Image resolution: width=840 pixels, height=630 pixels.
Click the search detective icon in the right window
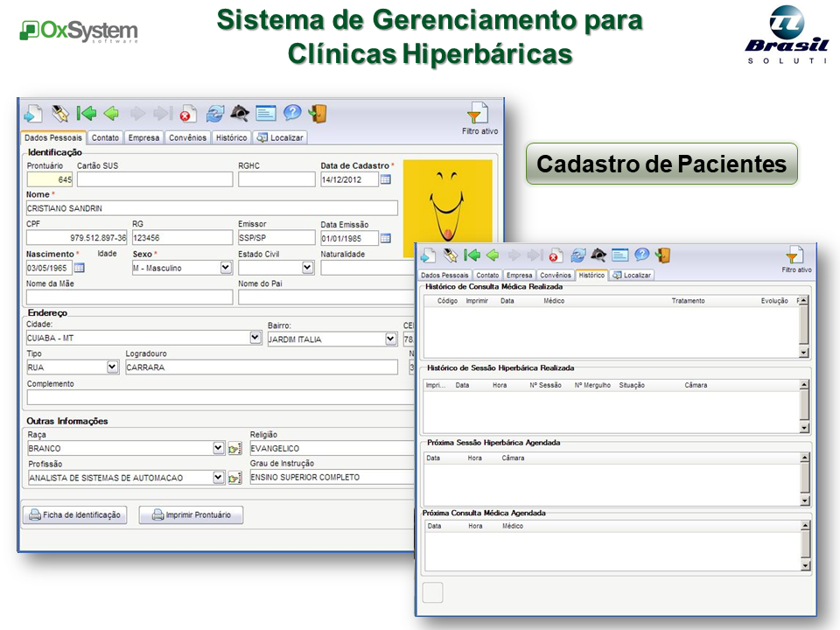click(598, 255)
